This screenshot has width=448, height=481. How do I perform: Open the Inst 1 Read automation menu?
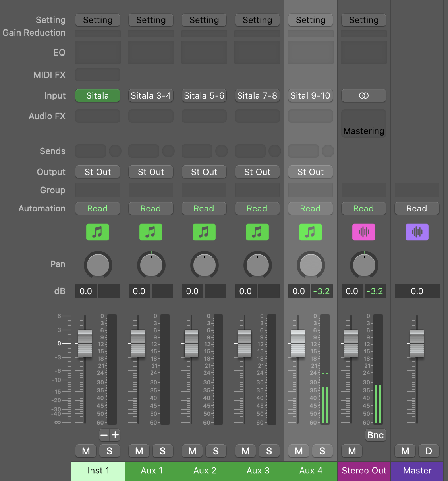point(98,208)
